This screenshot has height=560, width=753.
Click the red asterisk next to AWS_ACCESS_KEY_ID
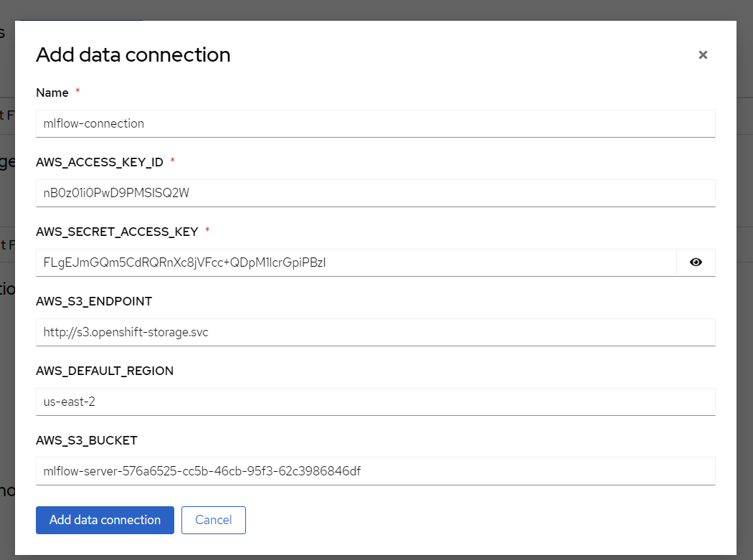point(172,161)
